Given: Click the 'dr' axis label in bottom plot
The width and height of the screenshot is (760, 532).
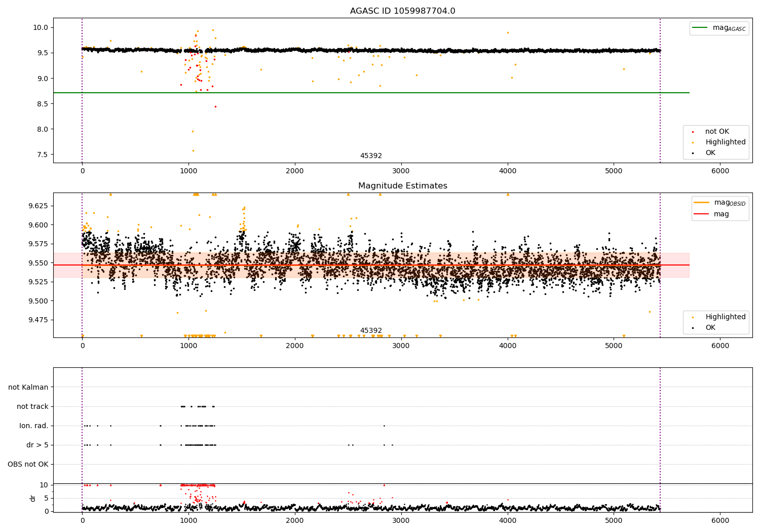Looking at the screenshot, I should point(33,498).
